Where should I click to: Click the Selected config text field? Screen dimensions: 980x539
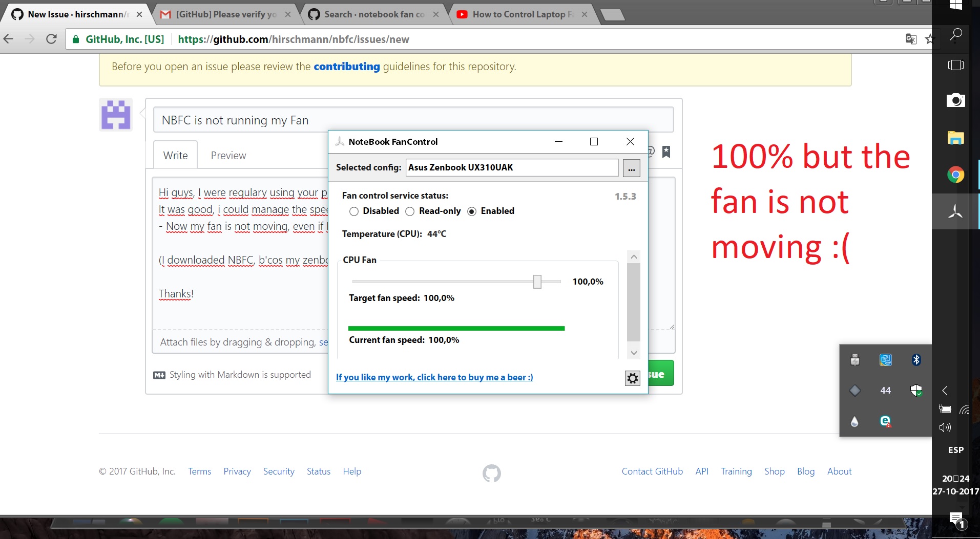click(x=511, y=167)
